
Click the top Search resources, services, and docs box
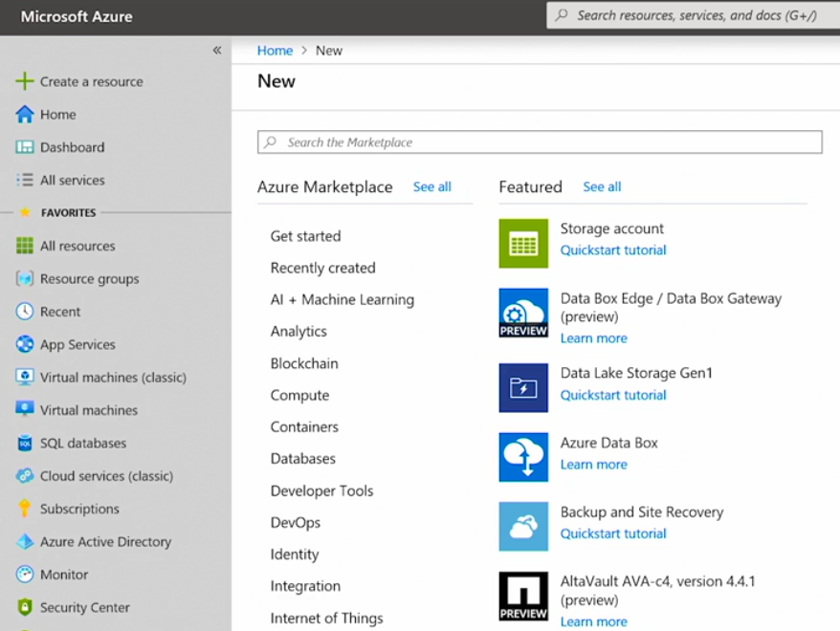(693, 15)
